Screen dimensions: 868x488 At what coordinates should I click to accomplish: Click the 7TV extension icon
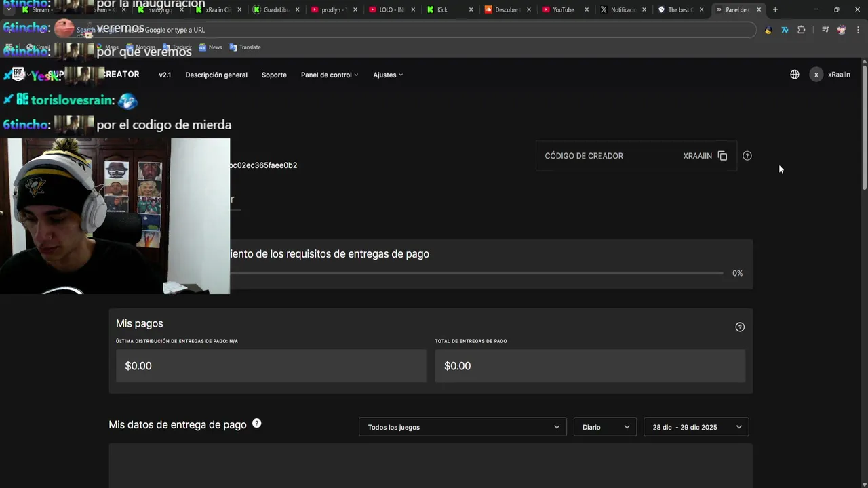785,30
